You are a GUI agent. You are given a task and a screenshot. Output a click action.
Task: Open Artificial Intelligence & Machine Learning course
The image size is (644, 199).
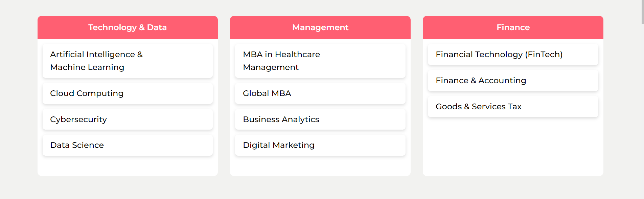(x=128, y=61)
